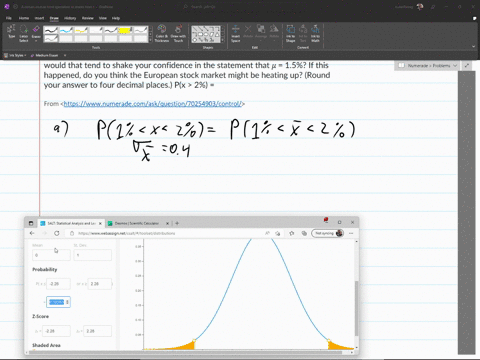Click the OneNote account profile picture
Screen dimensions: 480x360
pyautogui.click(x=420, y=7)
